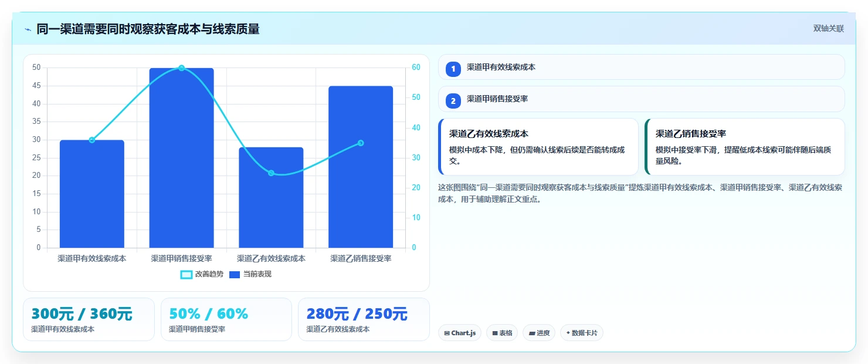868x364 pixels.
Task: Select the 渠道甲有效线索成本 bar
Action: coord(92,194)
